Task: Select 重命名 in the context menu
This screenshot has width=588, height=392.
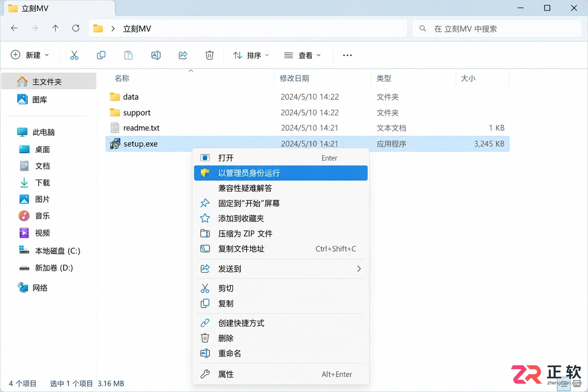Action: (281, 353)
